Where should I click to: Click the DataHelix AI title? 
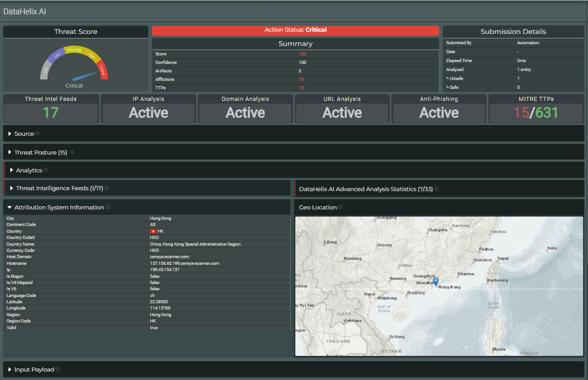(25, 12)
